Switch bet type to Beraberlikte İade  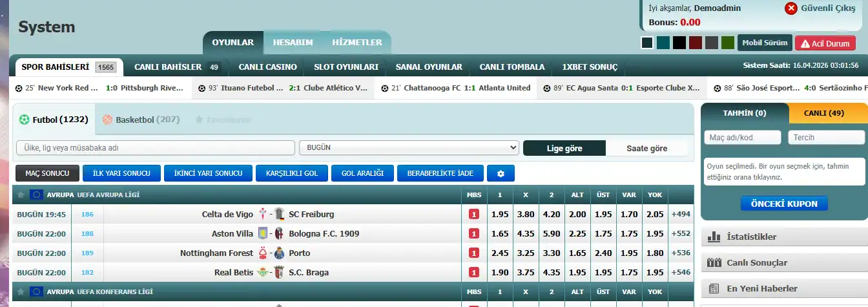pyautogui.click(x=440, y=173)
